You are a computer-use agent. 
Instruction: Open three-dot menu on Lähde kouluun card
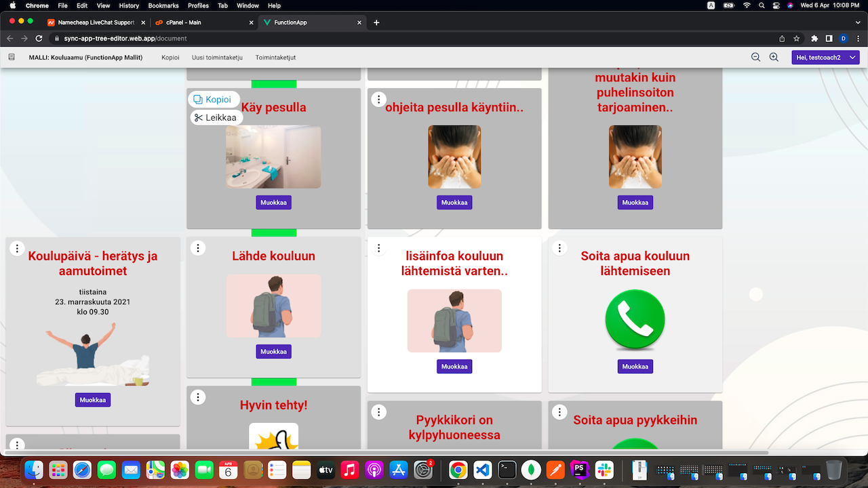[197, 248]
